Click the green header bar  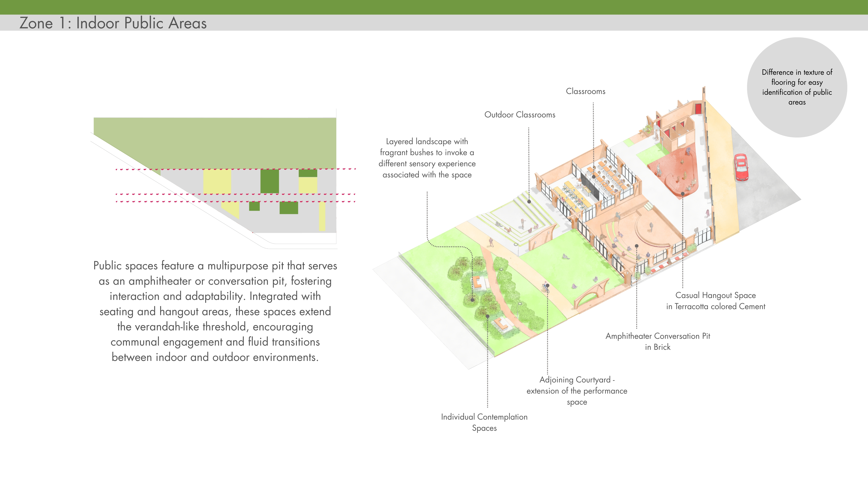click(434, 7)
